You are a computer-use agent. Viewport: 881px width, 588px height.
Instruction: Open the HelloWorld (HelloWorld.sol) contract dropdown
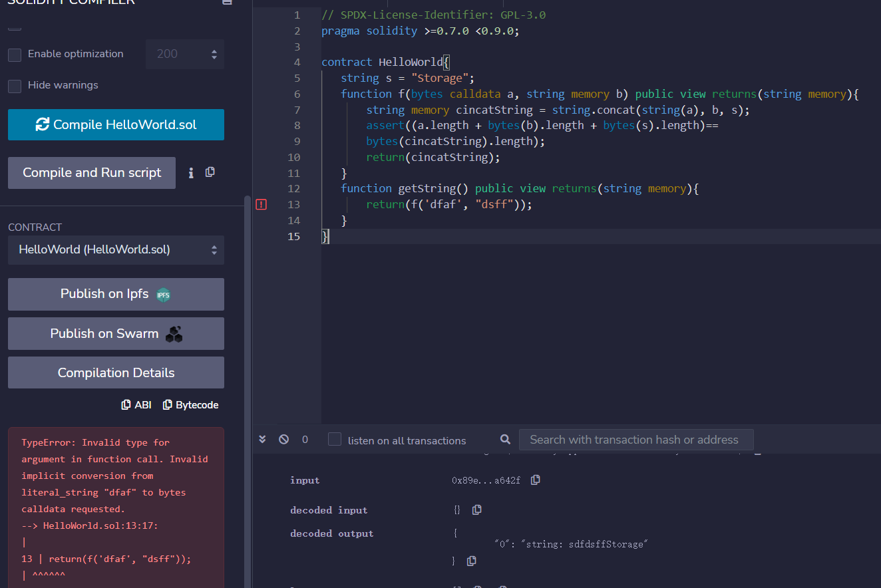116,250
